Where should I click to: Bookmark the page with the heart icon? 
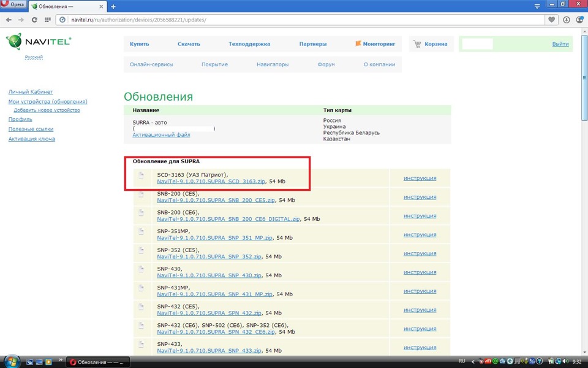[x=552, y=20]
